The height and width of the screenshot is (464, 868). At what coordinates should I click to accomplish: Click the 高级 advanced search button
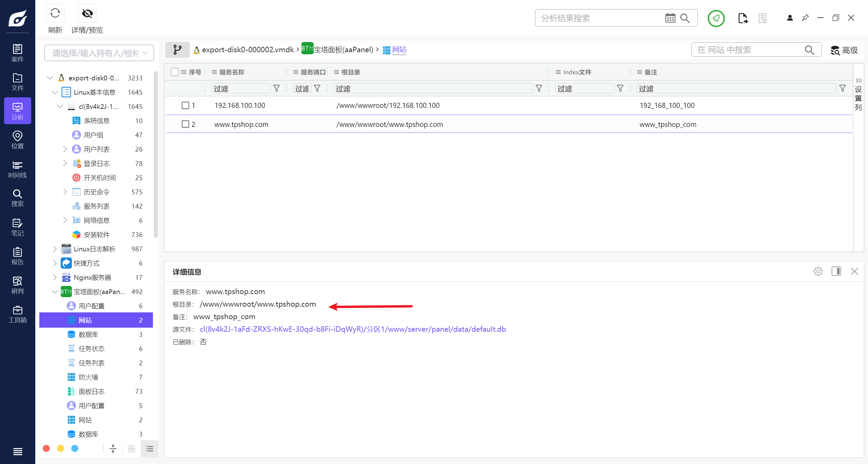pyautogui.click(x=844, y=50)
